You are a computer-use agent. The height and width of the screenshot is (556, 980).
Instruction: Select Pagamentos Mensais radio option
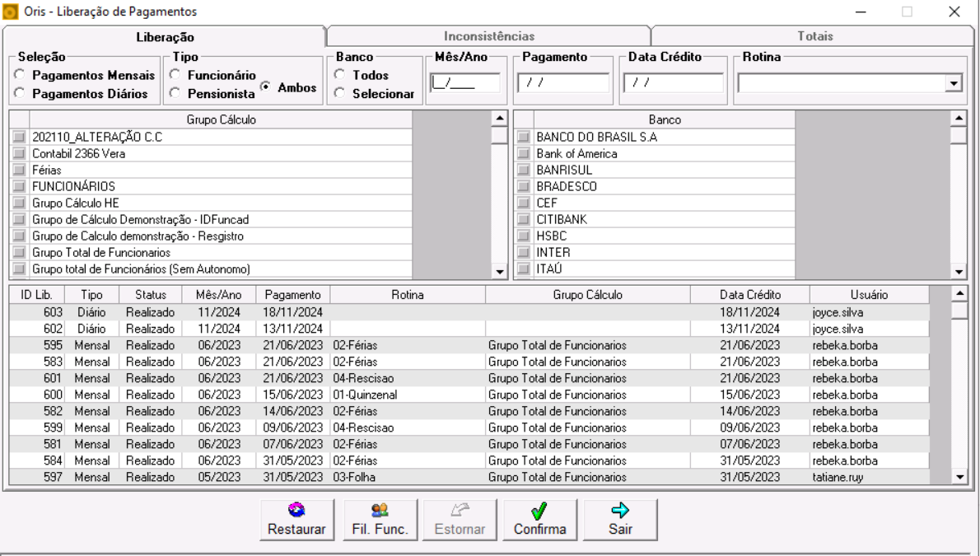tap(20, 74)
